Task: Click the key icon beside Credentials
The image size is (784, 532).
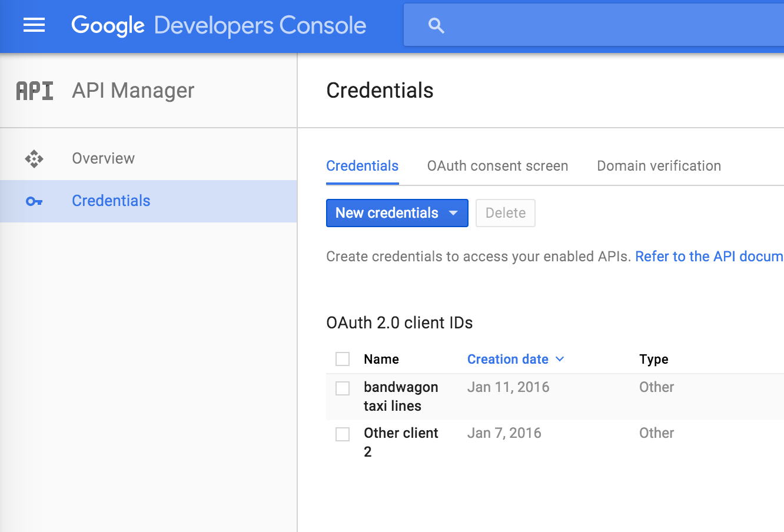Action: tap(34, 201)
